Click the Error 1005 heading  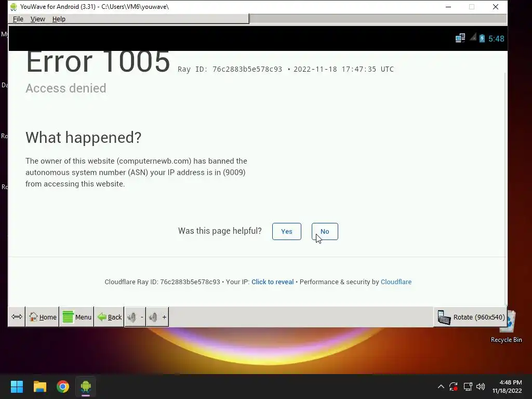(x=98, y=62)
